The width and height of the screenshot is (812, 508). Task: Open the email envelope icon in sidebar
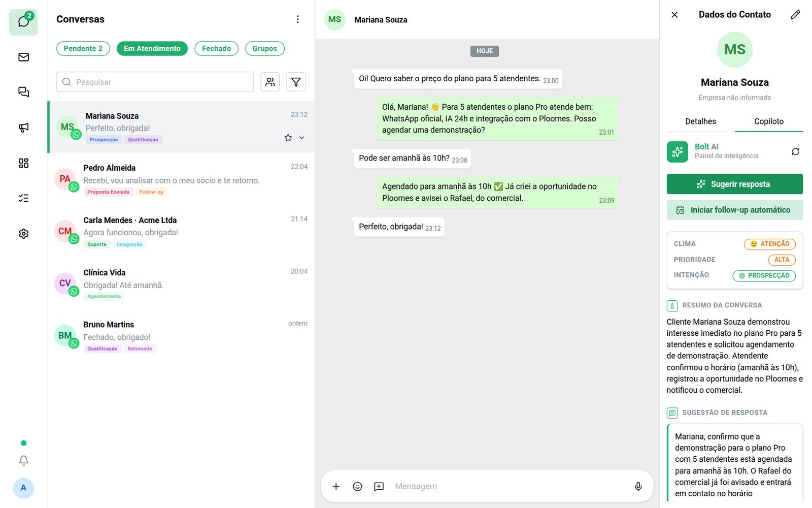tap(23, 57)
